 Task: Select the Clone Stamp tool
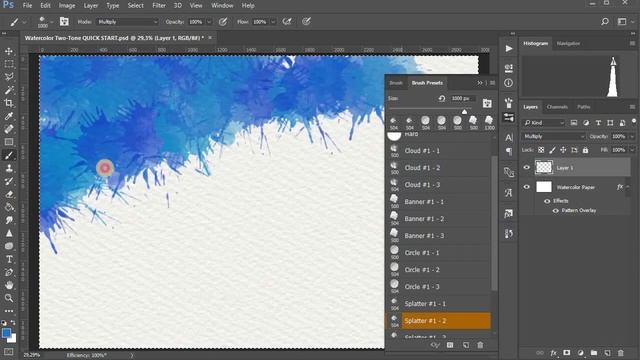point(9,168)
